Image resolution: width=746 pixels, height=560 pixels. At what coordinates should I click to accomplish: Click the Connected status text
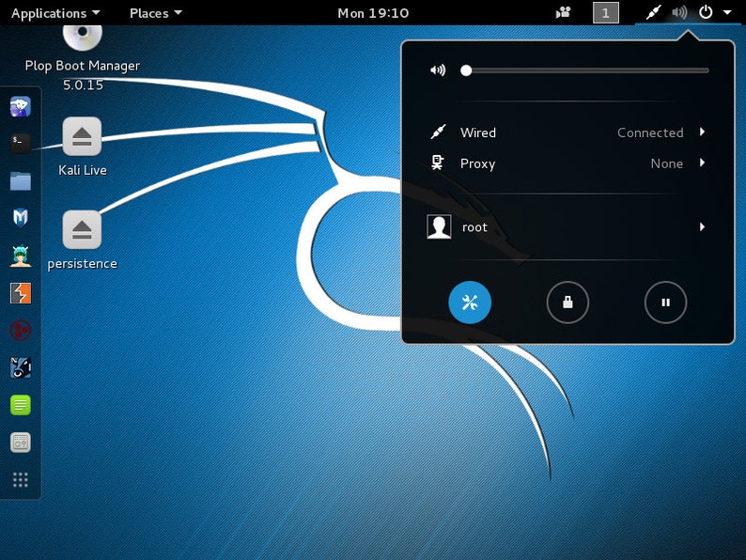point(650,132)
